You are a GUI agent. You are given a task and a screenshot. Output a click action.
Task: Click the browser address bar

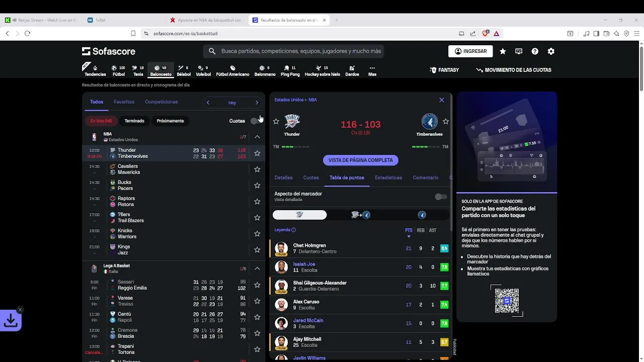(297, 34)
